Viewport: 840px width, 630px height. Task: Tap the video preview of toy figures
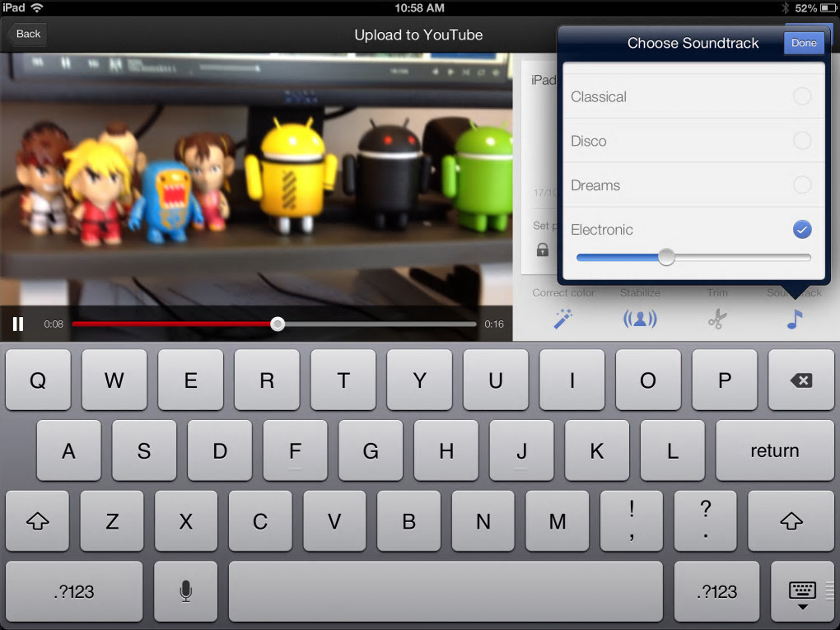[x=256, y=180]
